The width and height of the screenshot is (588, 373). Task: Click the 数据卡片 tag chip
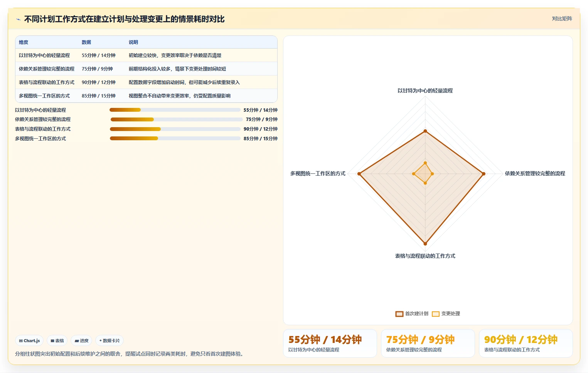pos(110,341)
